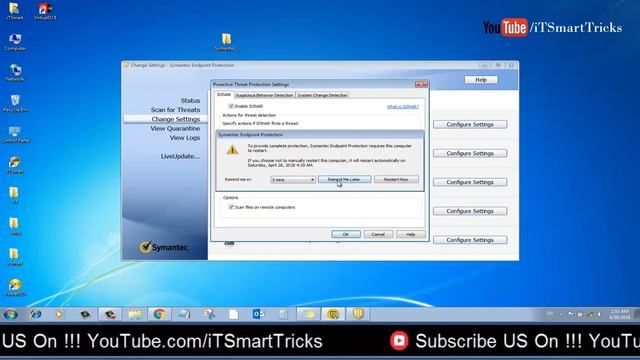This screenshot has width=640, height=360.
Task: Toggle the Enable SONAR checkbox
Action: click(x=231, y=106)
